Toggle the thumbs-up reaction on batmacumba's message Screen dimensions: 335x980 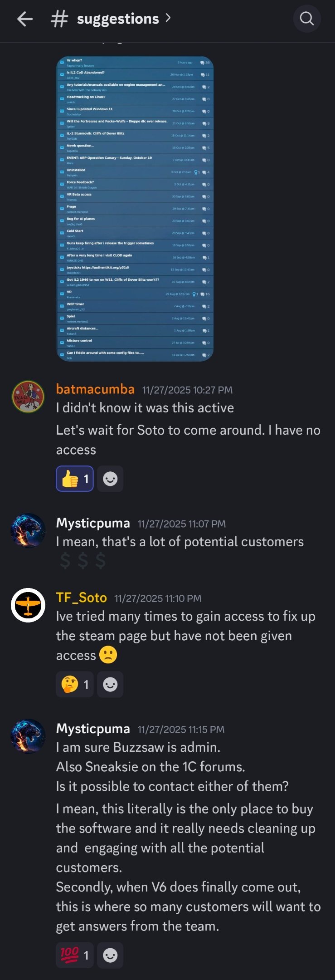click(74, 479)
